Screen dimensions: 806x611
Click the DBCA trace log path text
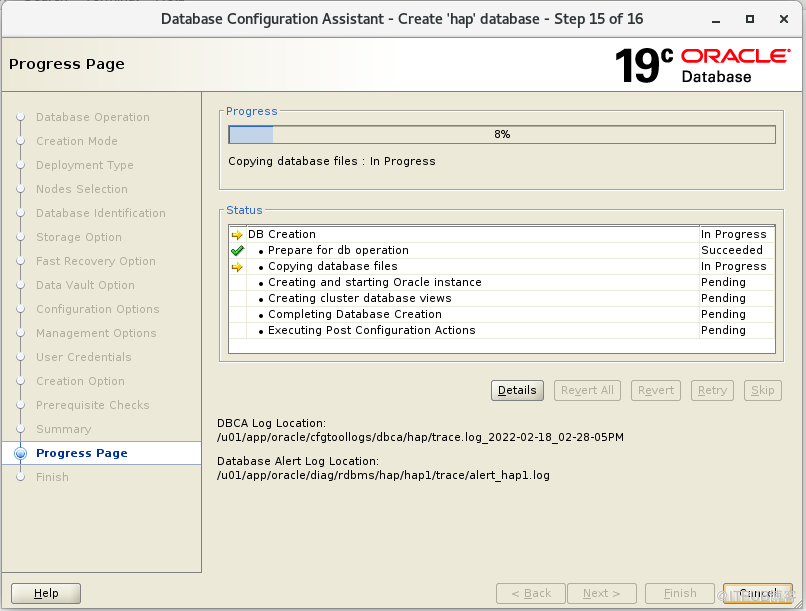(420, 437)
